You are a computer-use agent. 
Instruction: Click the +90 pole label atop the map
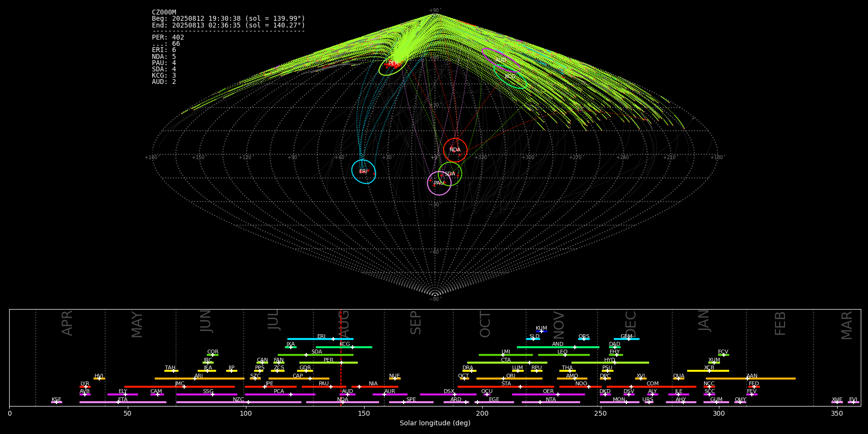pos(434,11)
